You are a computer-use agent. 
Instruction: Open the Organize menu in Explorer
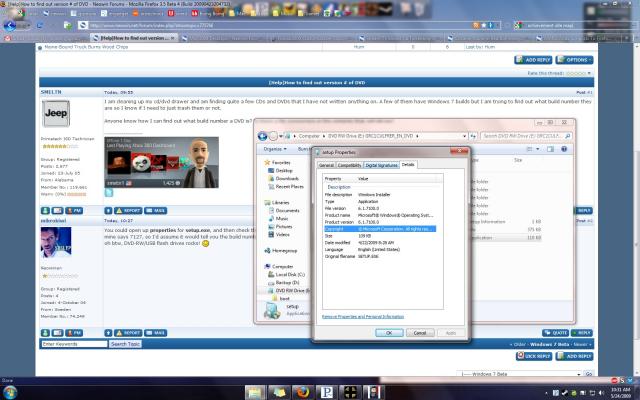275,149
